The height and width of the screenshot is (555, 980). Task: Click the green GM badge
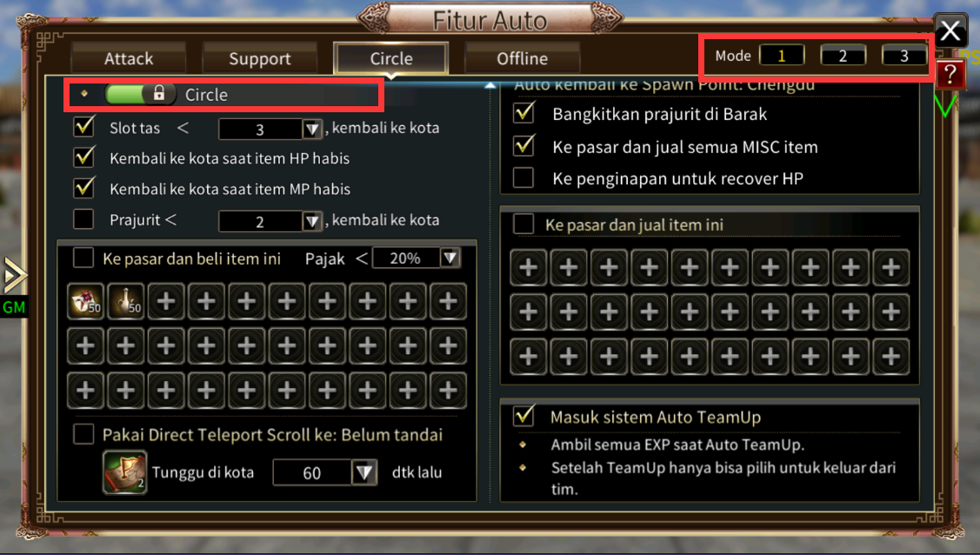tap(14, 307)
